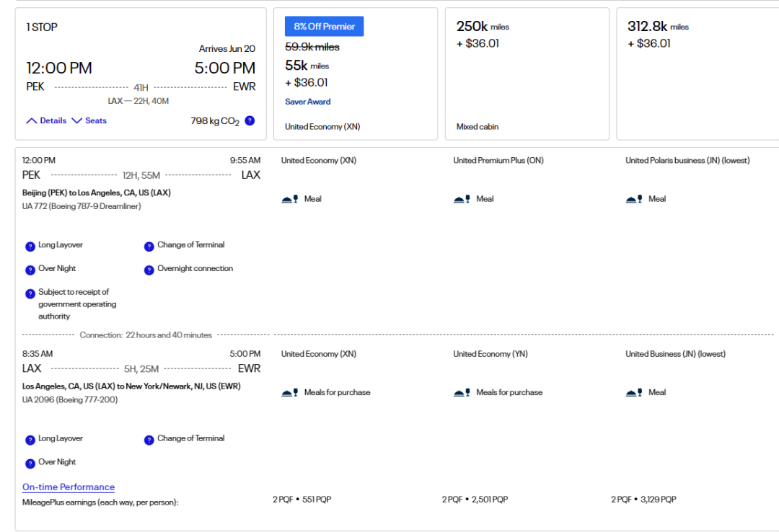Click meals-for-purchase icon under Economy (XN) LAX-EWR
The height and width of the screenshot is (532, 779).
(x=290, y=392)
